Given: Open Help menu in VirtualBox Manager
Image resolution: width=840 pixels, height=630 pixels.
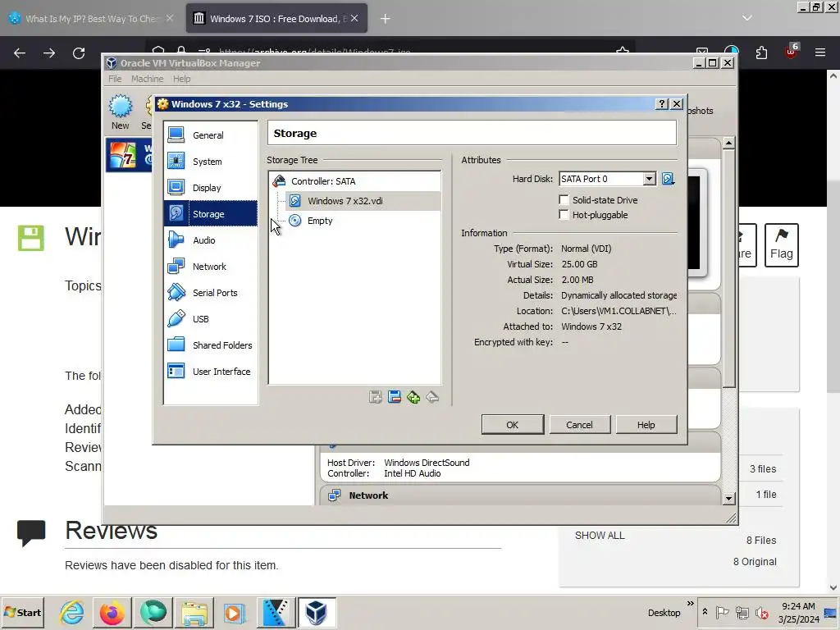Looking at the screenshot, I should (x=181, y=79).
